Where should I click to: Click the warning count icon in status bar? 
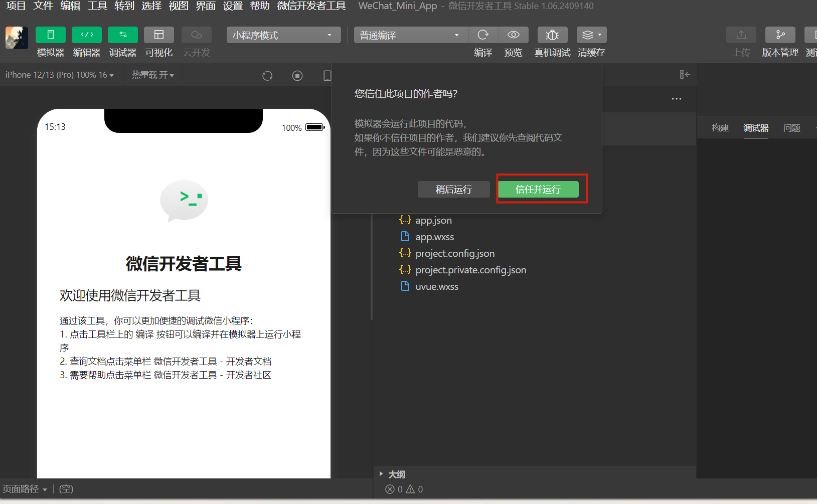click(x=410, y=489)
